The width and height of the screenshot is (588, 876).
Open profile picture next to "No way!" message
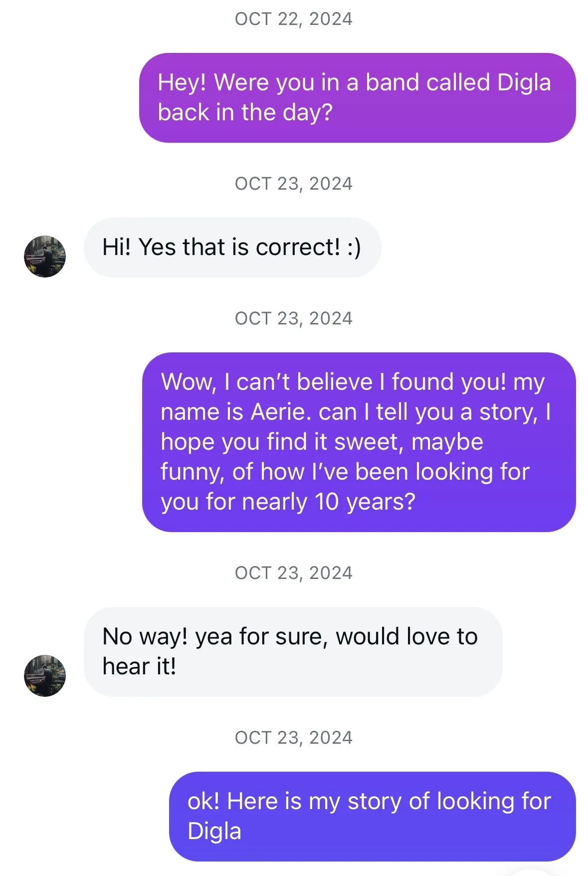point(45,676)
